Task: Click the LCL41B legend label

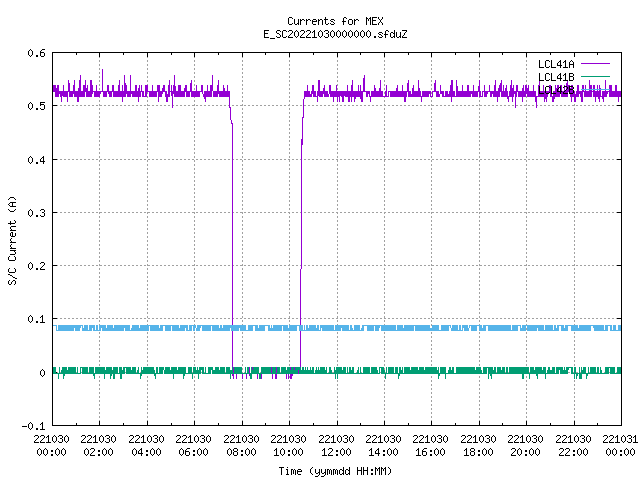Action: [556, 77]
